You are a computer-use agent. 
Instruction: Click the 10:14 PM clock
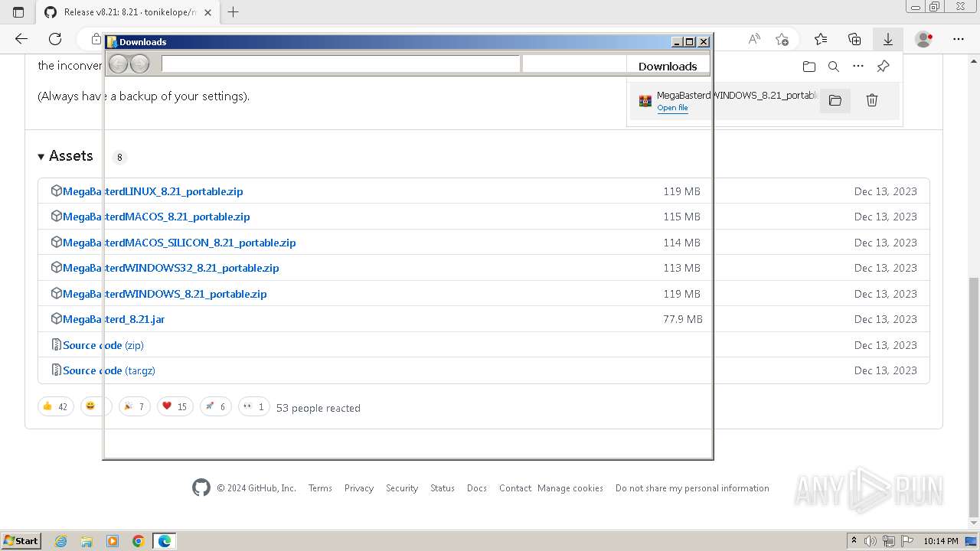(x=941, y=541)
